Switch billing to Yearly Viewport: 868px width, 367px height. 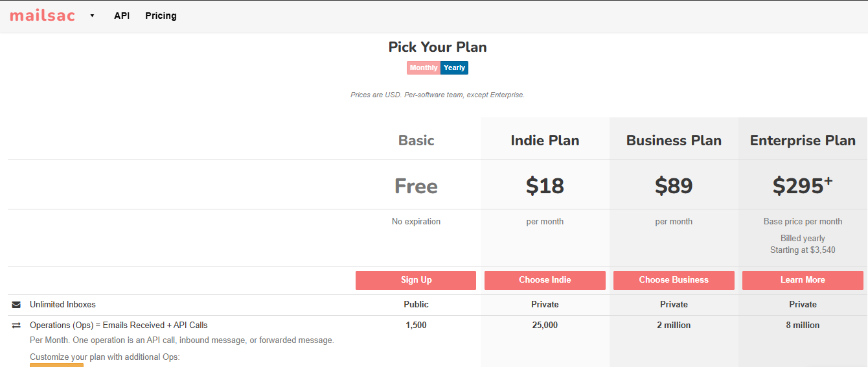pos(454,67)
